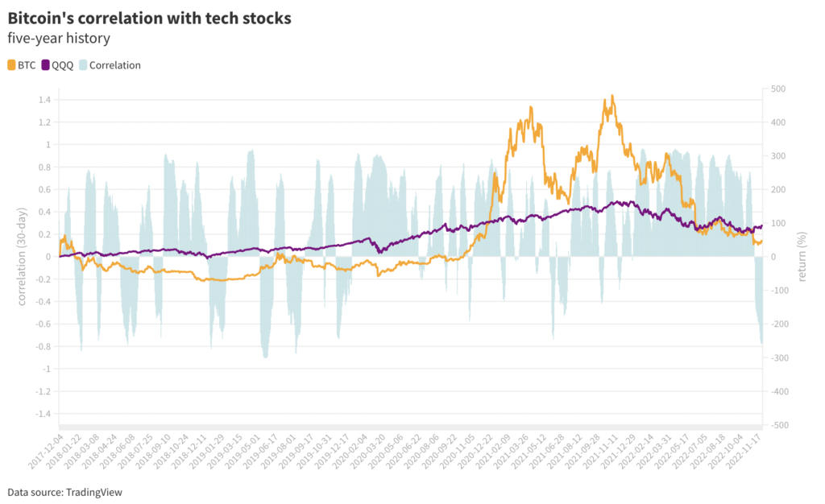The height and width of the screenshot is (504, 825).
Task: Click the 'Data source: TradingView' text
Action: [64, 491]
